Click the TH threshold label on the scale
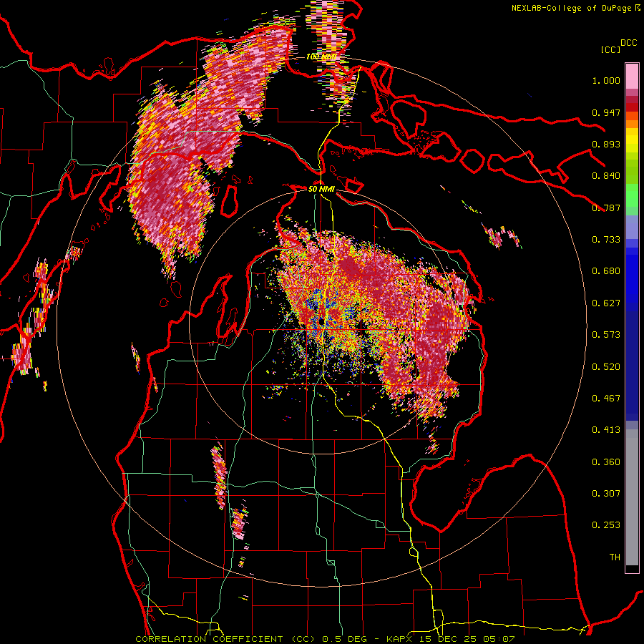 tap(615, 557)
